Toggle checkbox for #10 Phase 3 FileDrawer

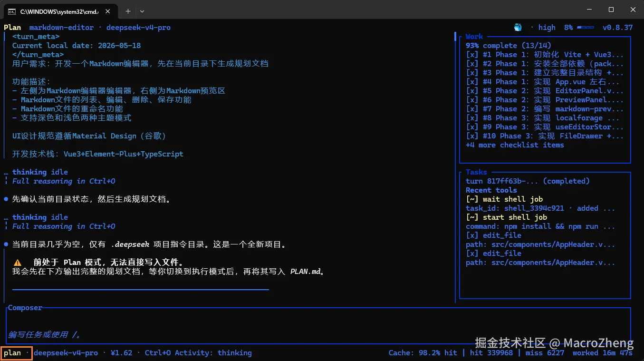(472, 136)
